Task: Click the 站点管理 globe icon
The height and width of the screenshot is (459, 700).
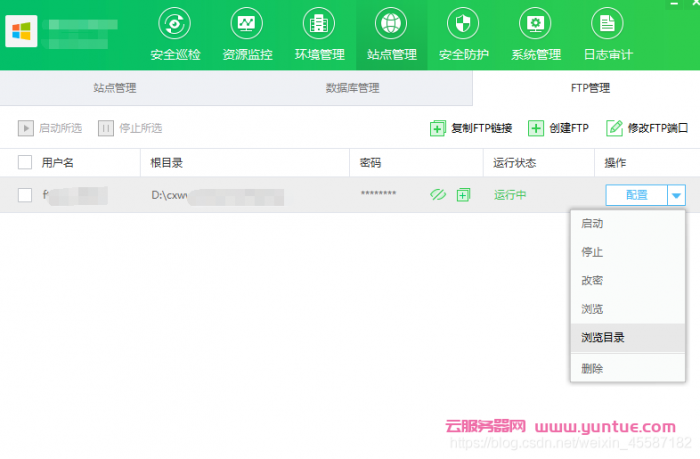Action: pyautogui.click(x=391, y=23)
